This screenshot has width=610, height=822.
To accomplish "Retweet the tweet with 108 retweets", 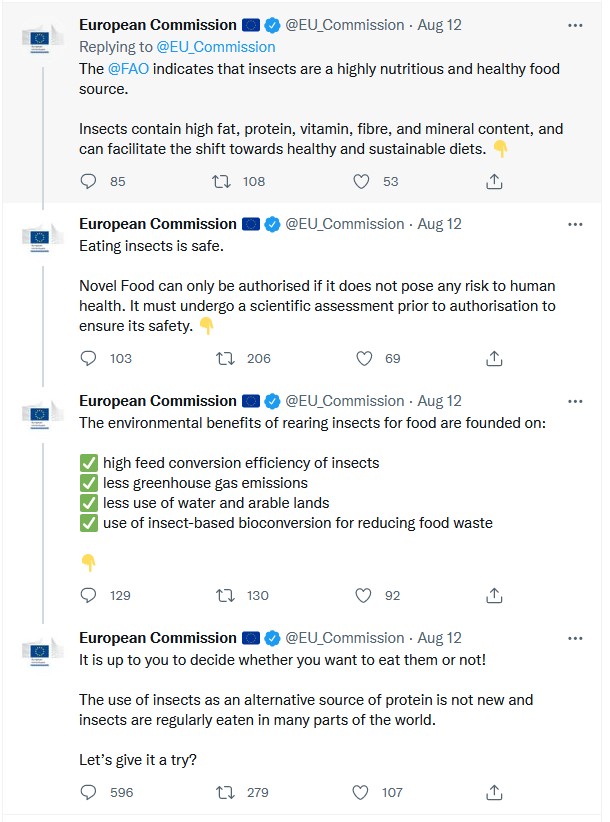I will 221,181.
